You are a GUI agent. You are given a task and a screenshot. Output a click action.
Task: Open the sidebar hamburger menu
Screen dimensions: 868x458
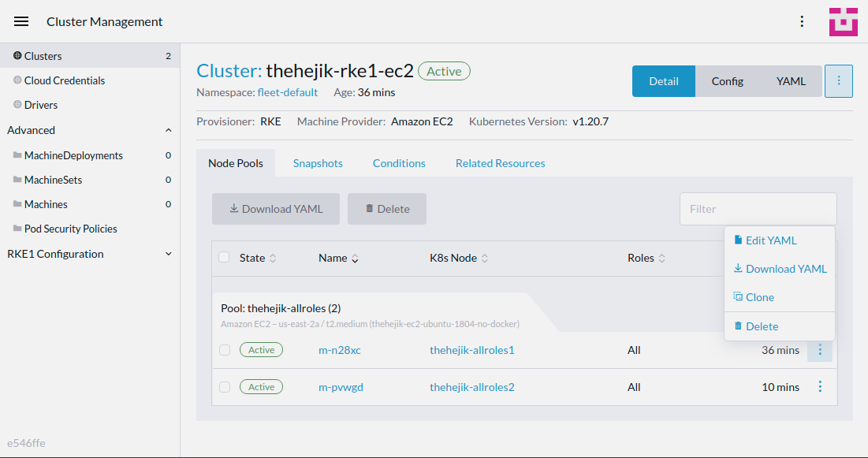pyautogui.click(x=20, y=21)
